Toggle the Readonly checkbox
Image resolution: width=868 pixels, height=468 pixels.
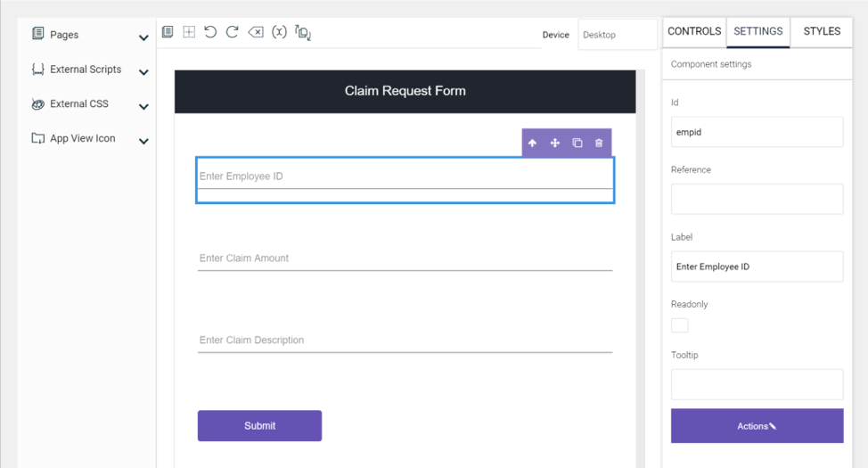point(679,325)
